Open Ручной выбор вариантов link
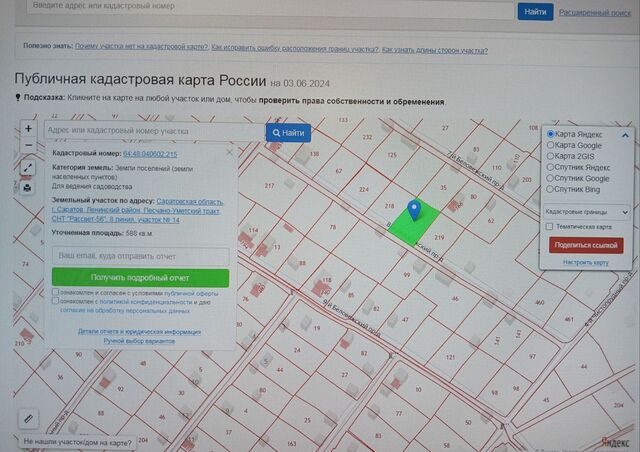 pyautogui.click(x=139, y=341)
